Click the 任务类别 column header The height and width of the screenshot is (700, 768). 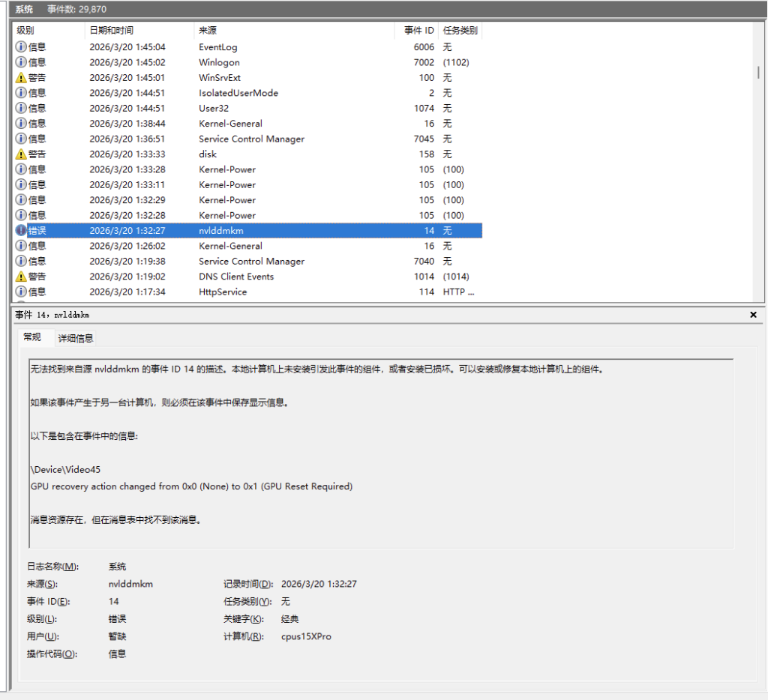[460, 31]
